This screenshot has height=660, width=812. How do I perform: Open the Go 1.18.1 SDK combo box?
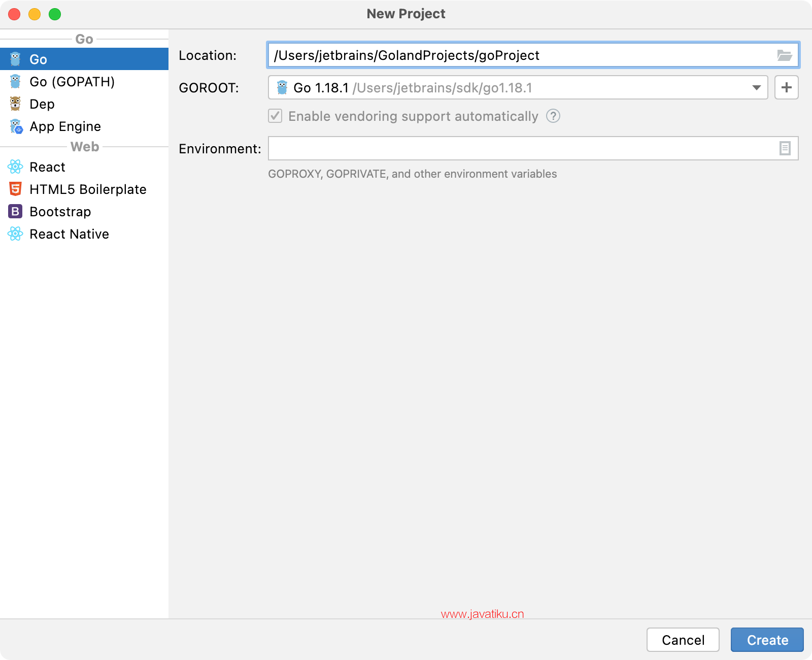507,88
